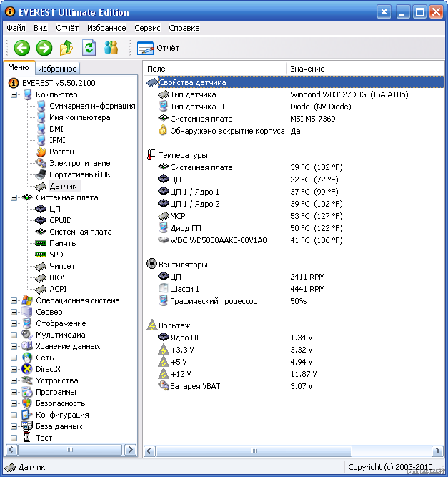Open the Справка menu
This screenshot has width=448, height=477.
pos(184,28)
